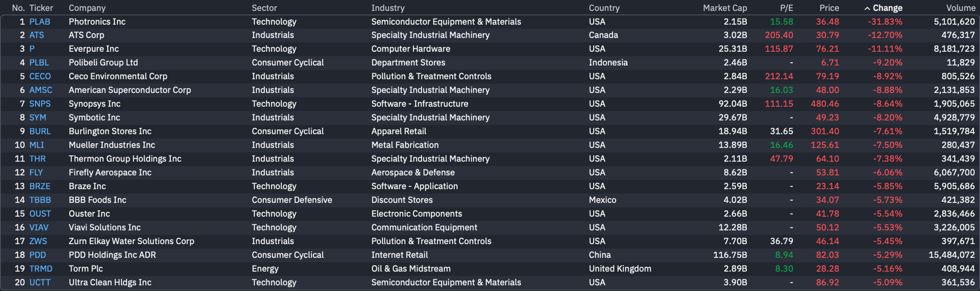Open the UCTT ticker link
Viewport: 980px width, 291px height.
tap(40, 283)
